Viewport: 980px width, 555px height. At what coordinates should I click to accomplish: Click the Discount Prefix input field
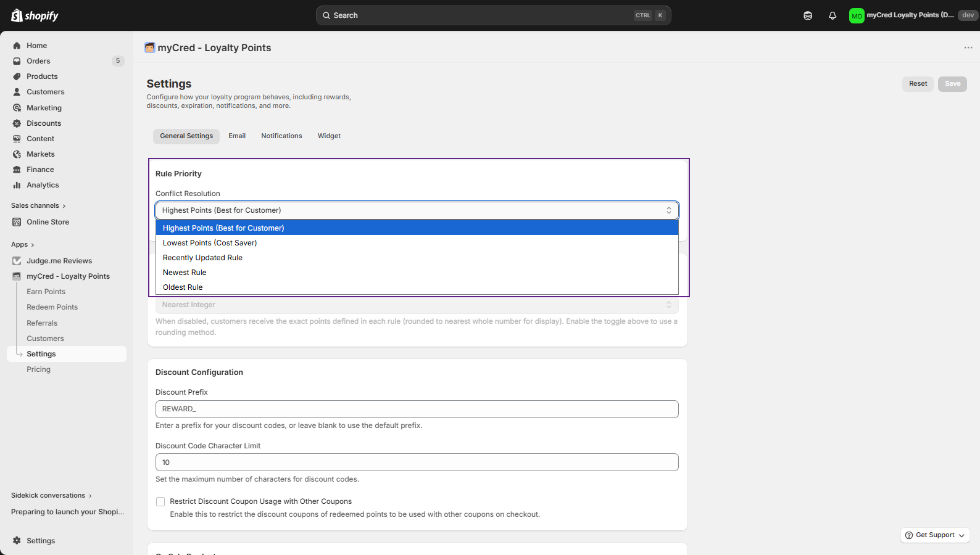417,409
